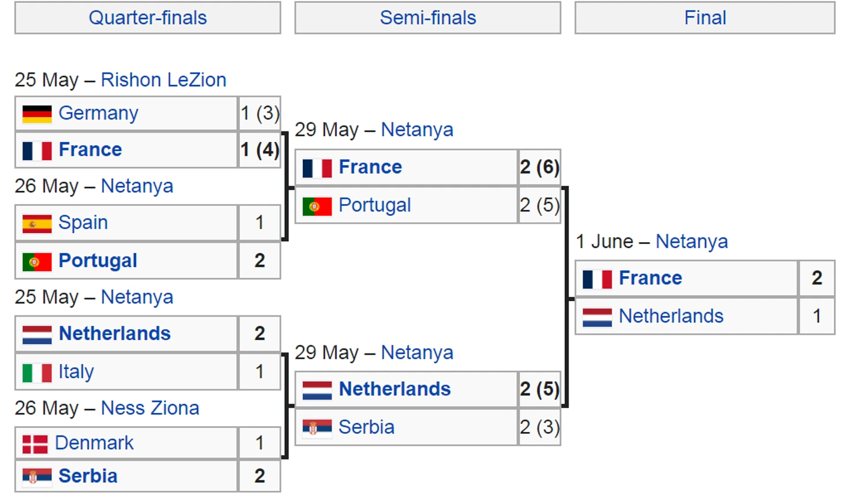
Task: Follow the Rishon LeZion venue link
Action: pyautogui.click(x=163, y=80)
